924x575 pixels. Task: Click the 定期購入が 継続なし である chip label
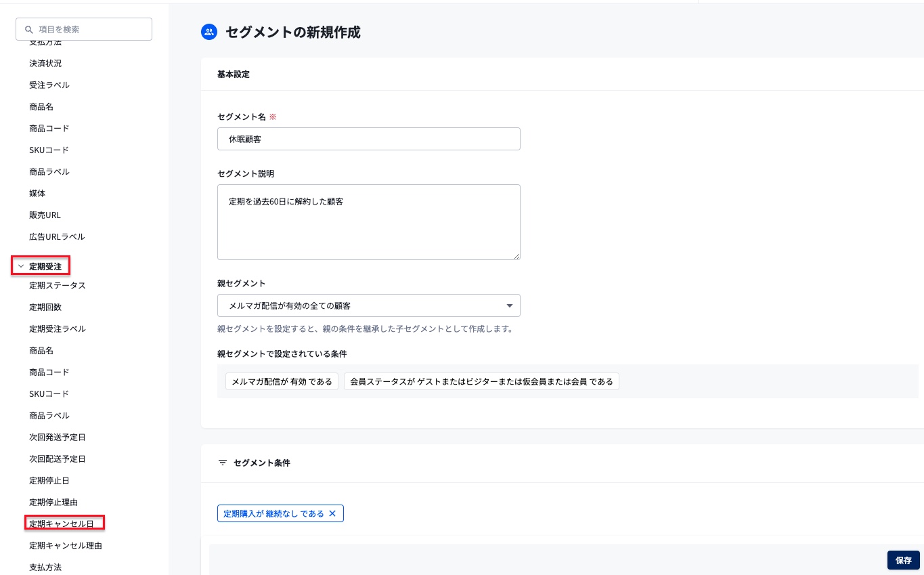coord(273,514)
